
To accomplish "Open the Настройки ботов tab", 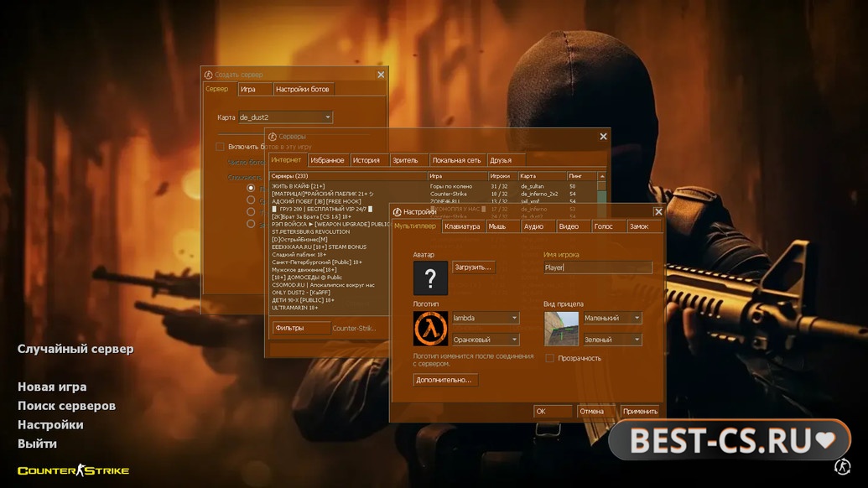I will (302, 89).
